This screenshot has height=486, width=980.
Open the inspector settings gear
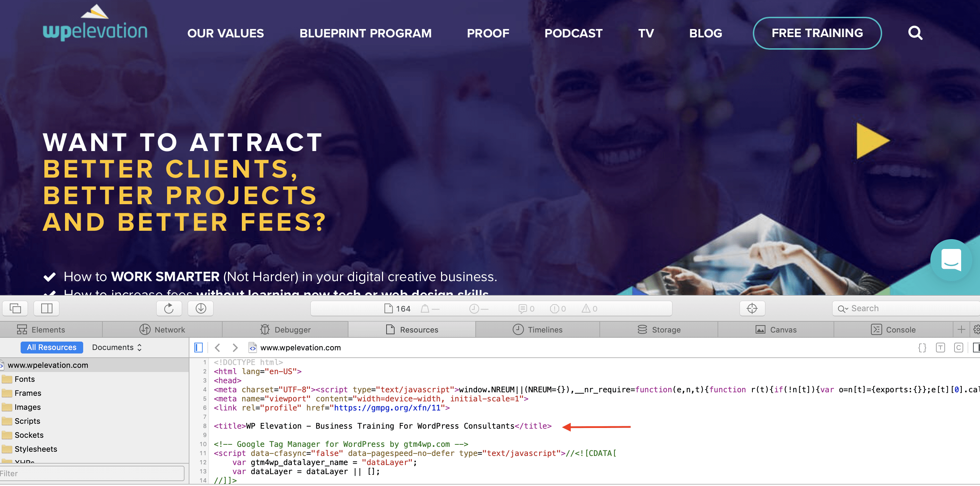pos(976,330)
